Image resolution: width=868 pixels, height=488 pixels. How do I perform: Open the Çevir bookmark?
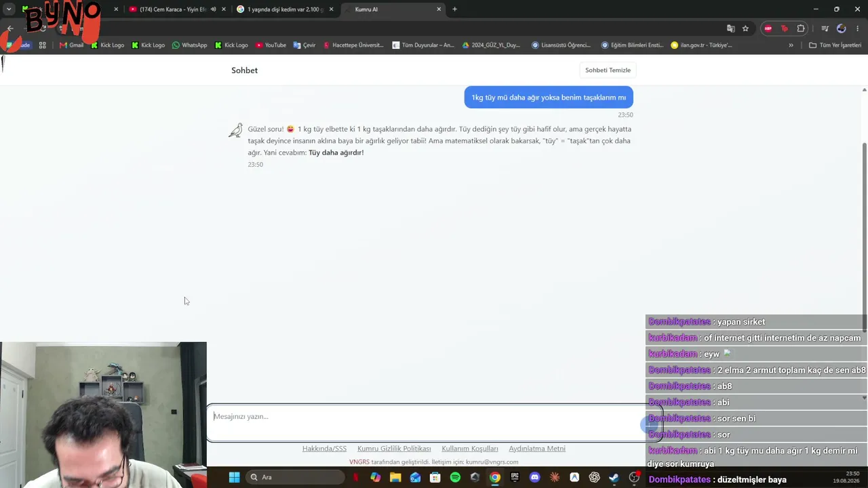click(x=304, y=45)
